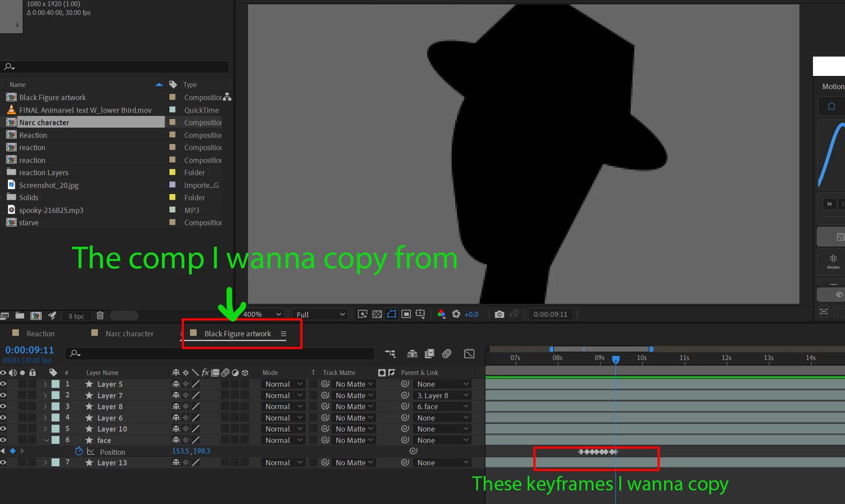845x504 pixels.
Task: Collapse the face layer properties
Action: (46, 440)
